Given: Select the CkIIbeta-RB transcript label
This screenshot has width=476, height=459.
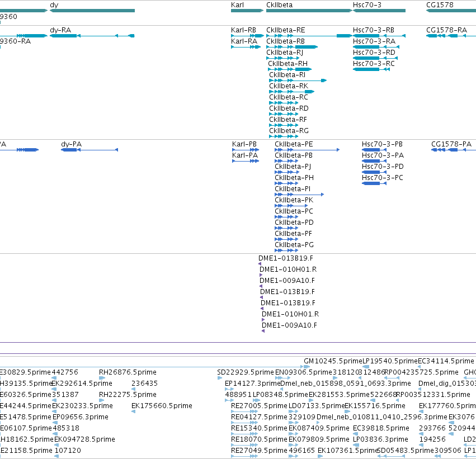Looking at the screenshot, I should pyautogui.click(x=285, y=41).
